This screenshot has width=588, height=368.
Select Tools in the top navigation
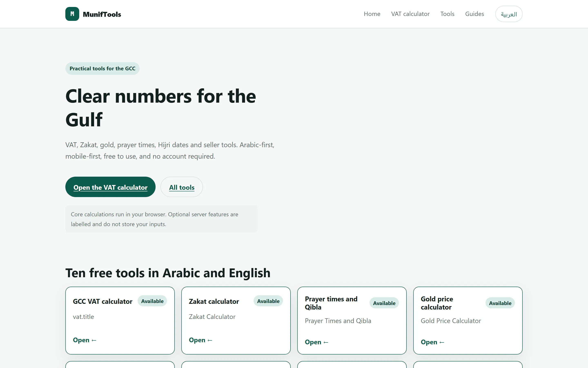447,14
